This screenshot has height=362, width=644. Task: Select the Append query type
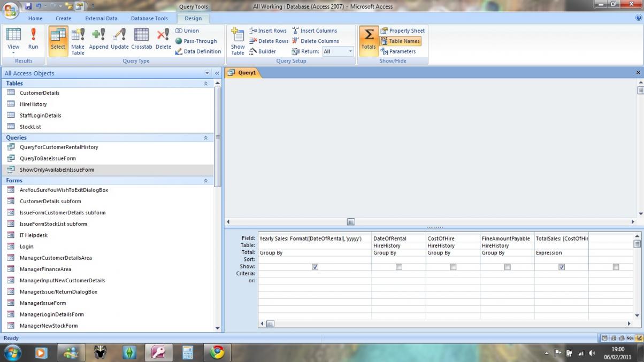pyautogui.click(x=98, y=40)
